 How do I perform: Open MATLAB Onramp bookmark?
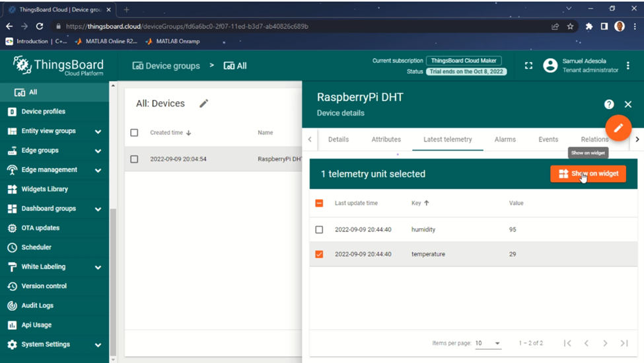173,41
